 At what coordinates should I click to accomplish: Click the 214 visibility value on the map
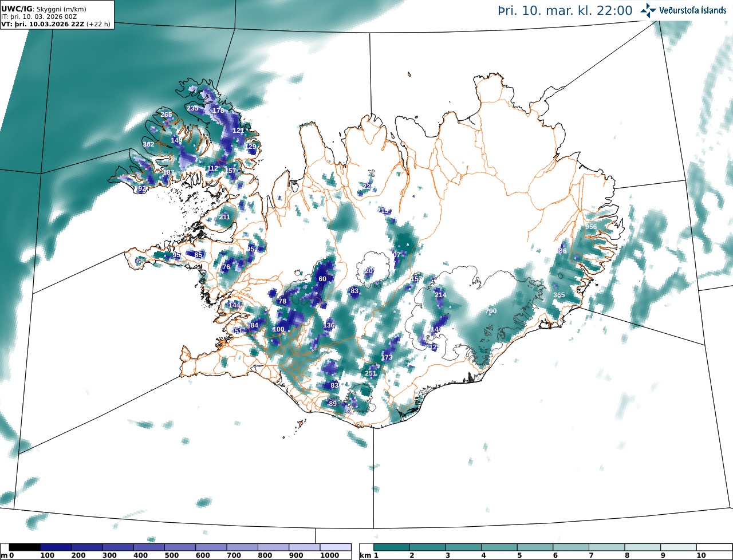440,295
